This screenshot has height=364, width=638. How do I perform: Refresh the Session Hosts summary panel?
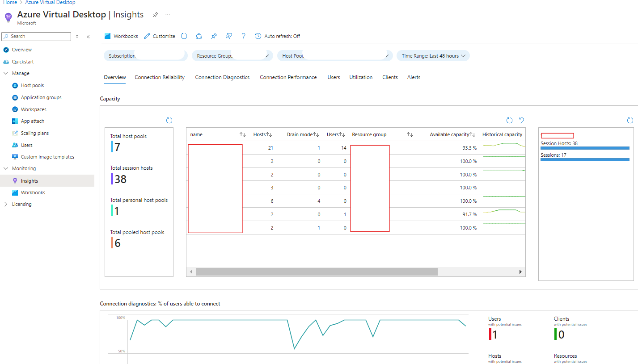click(x=630, y=120)
